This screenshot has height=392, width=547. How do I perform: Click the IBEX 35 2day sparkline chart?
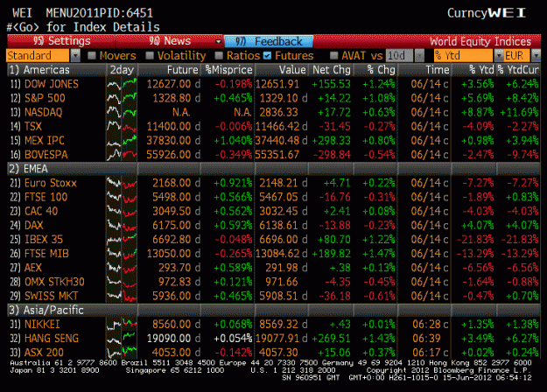[122, 239]
